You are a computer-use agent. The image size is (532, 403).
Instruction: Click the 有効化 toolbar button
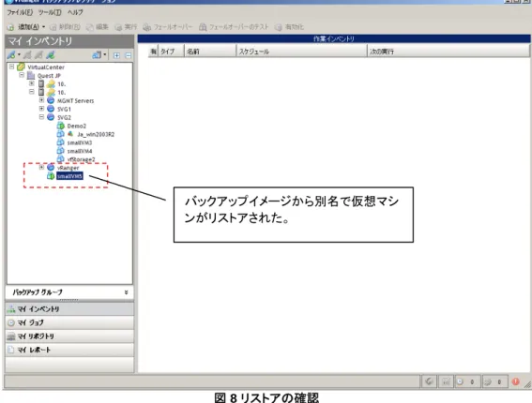(x=289, y=27)
